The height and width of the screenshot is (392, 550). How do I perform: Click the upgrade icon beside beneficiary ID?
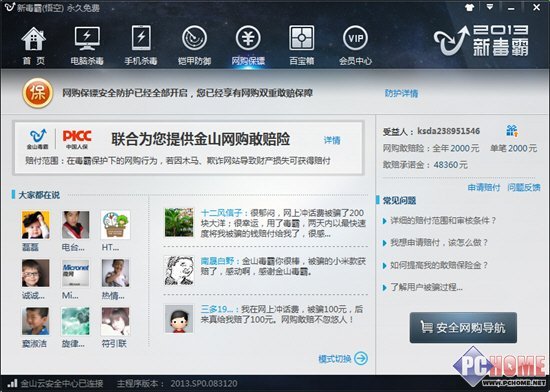click(x=512, y=131)
